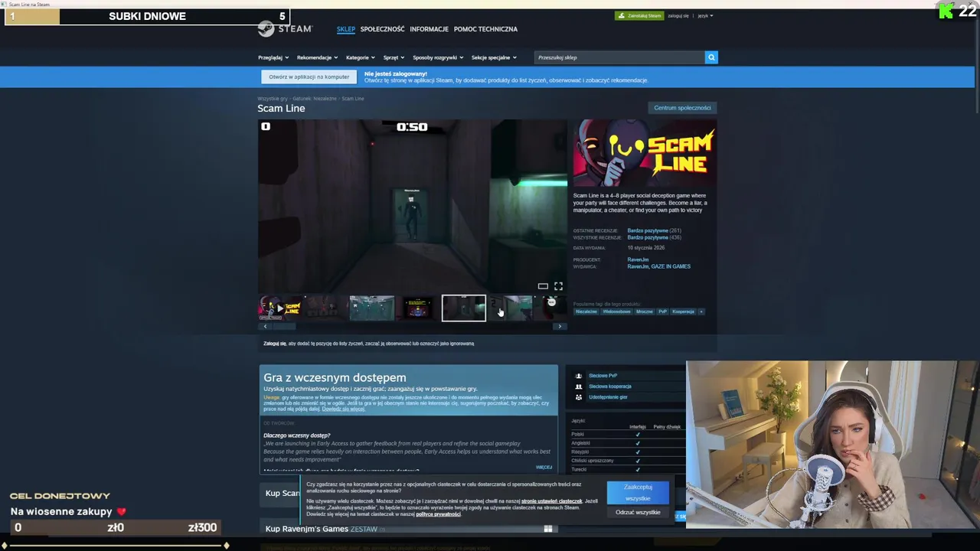
Task: Toggle fullscreen on the game video
Action: coord(558,286)
